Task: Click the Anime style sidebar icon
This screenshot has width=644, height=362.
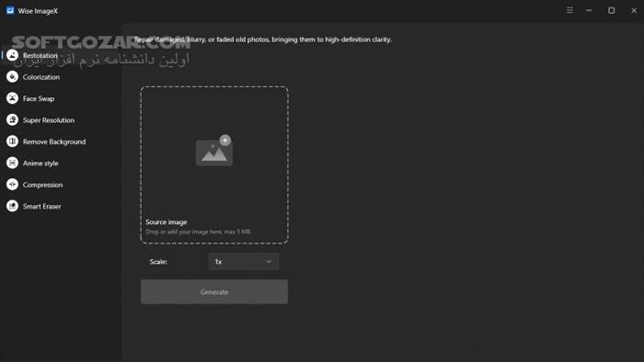Action: pos(12,163)
